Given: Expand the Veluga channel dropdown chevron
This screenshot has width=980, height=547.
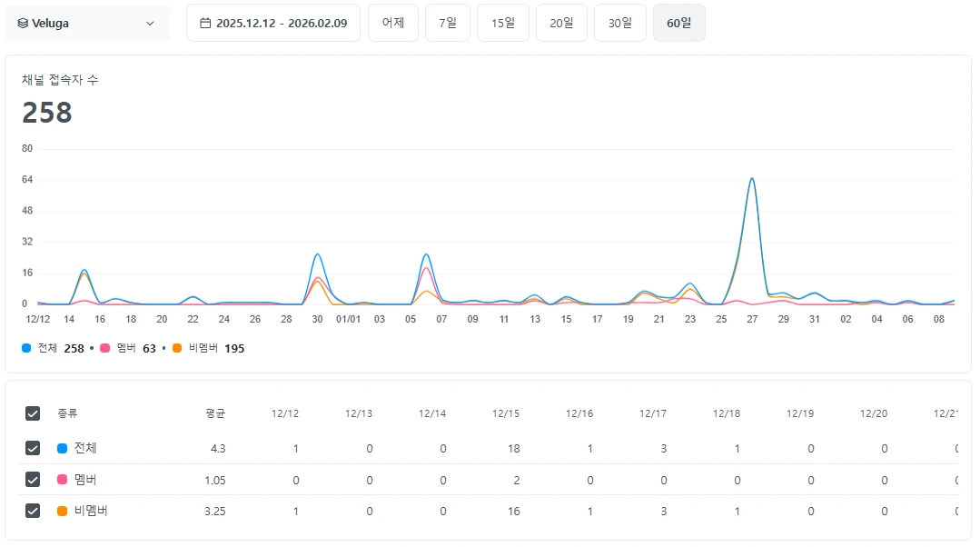Looking at the screenshot, I should click(150, 24).
